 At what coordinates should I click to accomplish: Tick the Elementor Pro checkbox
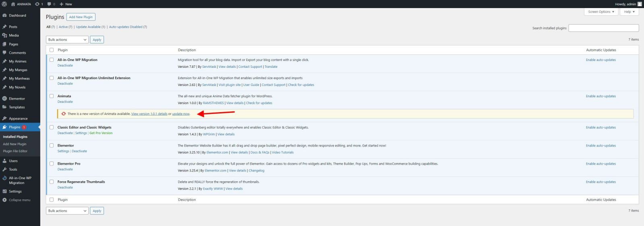click(x=52, y=163)
